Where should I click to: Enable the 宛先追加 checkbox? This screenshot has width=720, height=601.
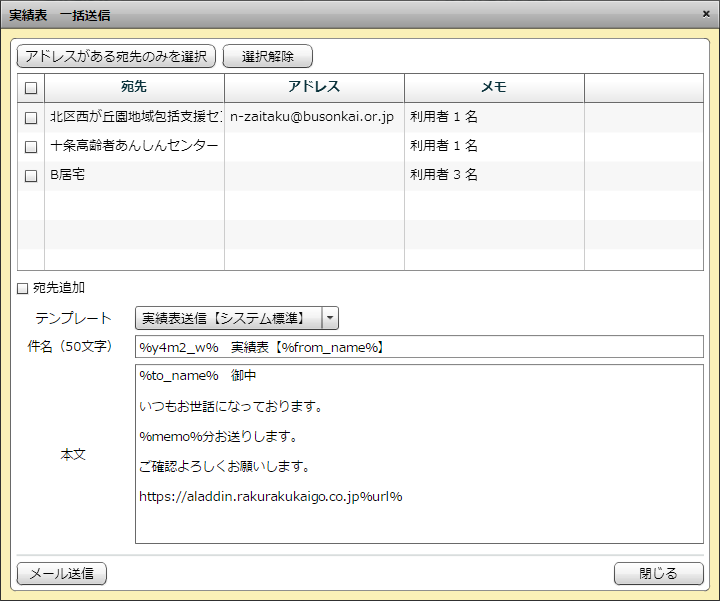(x=23, y=288)
